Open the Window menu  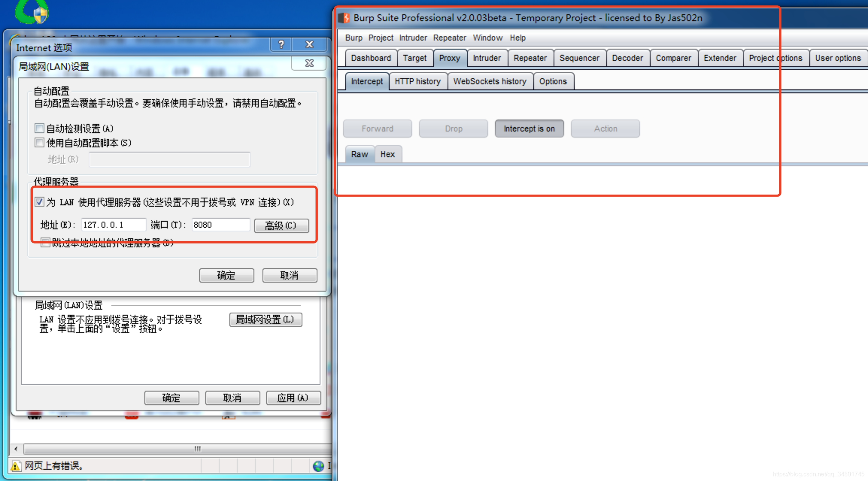(x=487, y=38)
